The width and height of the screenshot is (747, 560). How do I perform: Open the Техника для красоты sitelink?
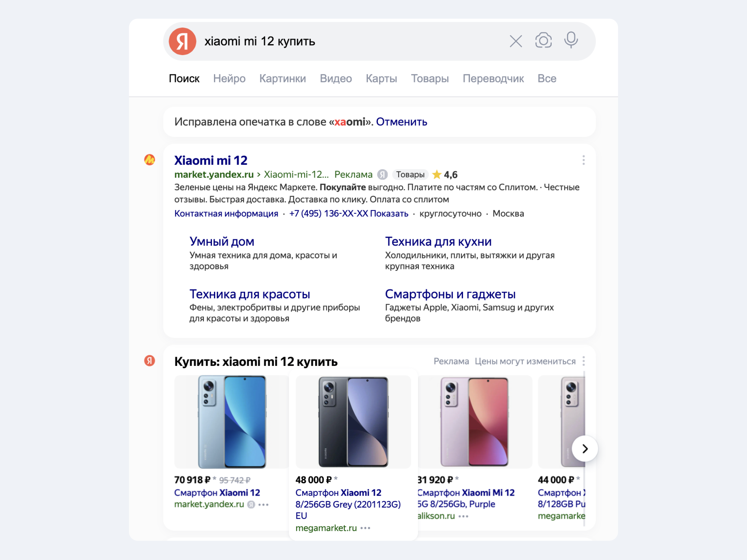tap(250, 294)
